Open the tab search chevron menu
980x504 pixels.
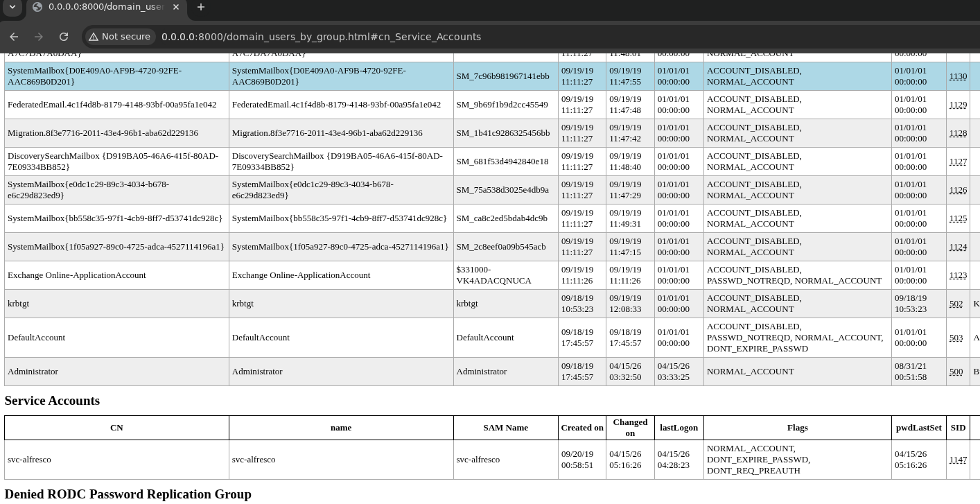[x=12, y=8]
